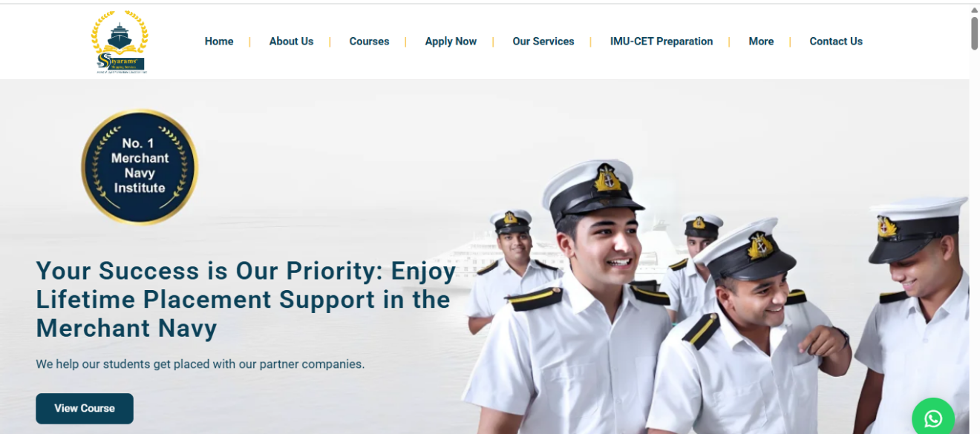The width and height of the screenshot is (980, 434).
Task: Open IMU-CET Preparation page
Action: 661,42
